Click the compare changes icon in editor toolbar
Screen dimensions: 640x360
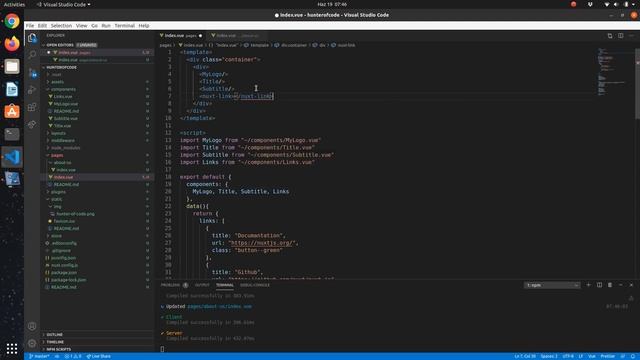(x=610, y=36)
